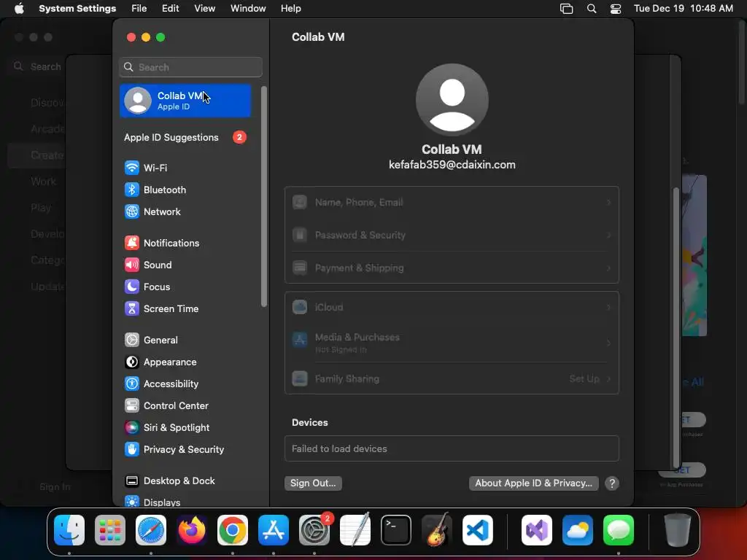Click the settings Search field
Image resolution: width=747 pixels, height=560 pixels.
[190, 67]
